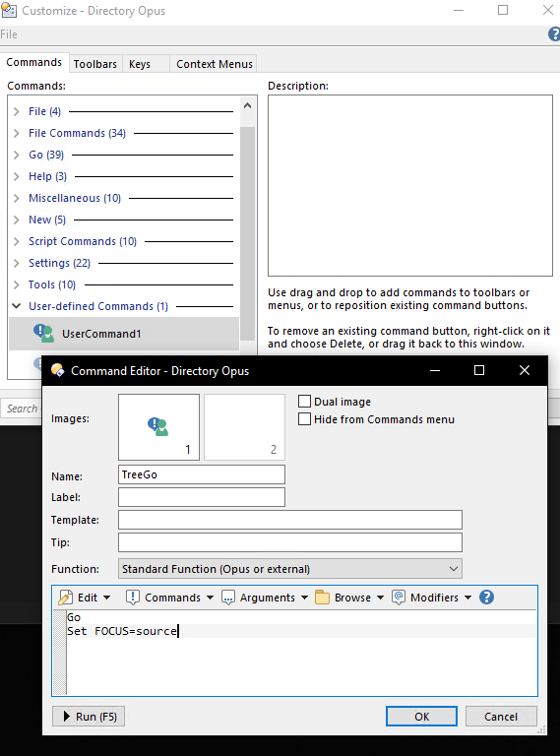Enable the Dual image checkbox

click(304, 402)
